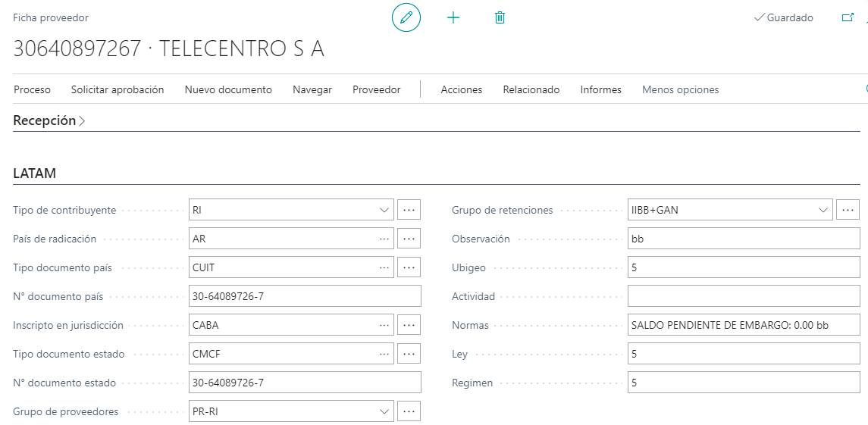The width and height of the screenshot is (868, 425).
Task: Open the Navegar menu
Action: pos(312,89)
